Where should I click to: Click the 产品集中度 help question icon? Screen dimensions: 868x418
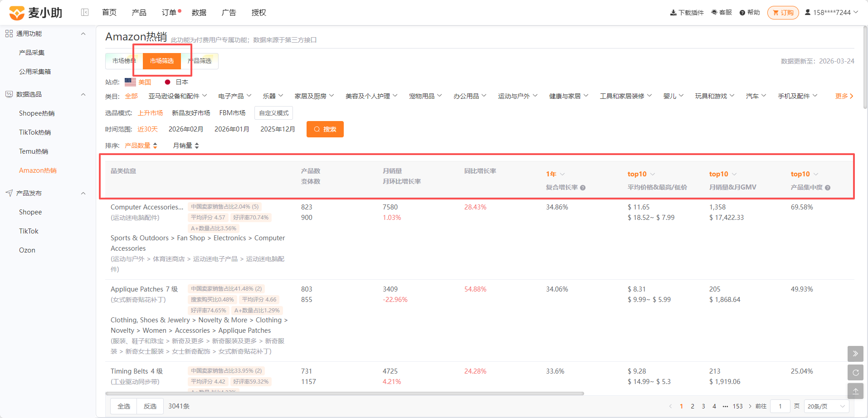pos(828,188)
